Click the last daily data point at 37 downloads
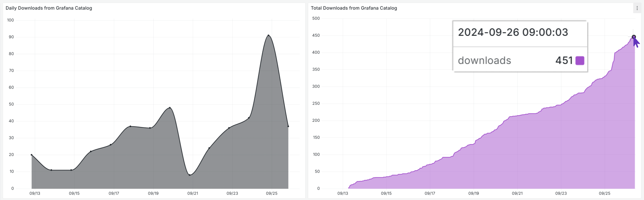 click(288, 126)
